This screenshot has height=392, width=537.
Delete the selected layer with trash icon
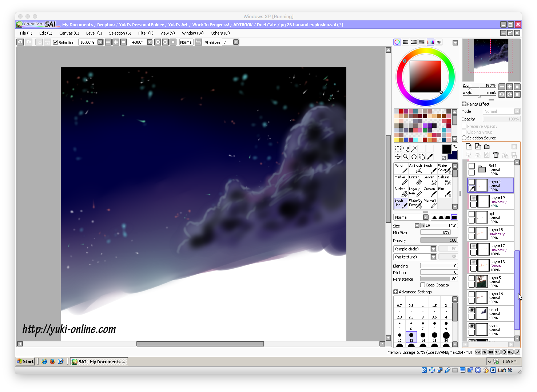(496, 155)
